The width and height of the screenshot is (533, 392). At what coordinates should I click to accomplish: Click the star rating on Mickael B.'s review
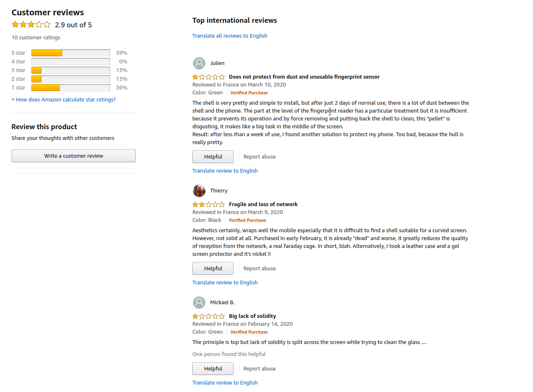pyautogui.click(x=209, y=316)
